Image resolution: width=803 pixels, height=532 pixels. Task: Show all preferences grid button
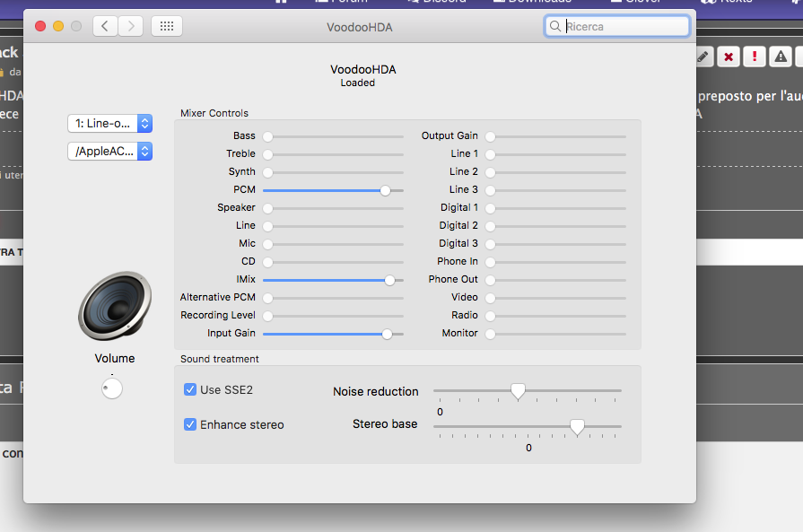point(167,26)
